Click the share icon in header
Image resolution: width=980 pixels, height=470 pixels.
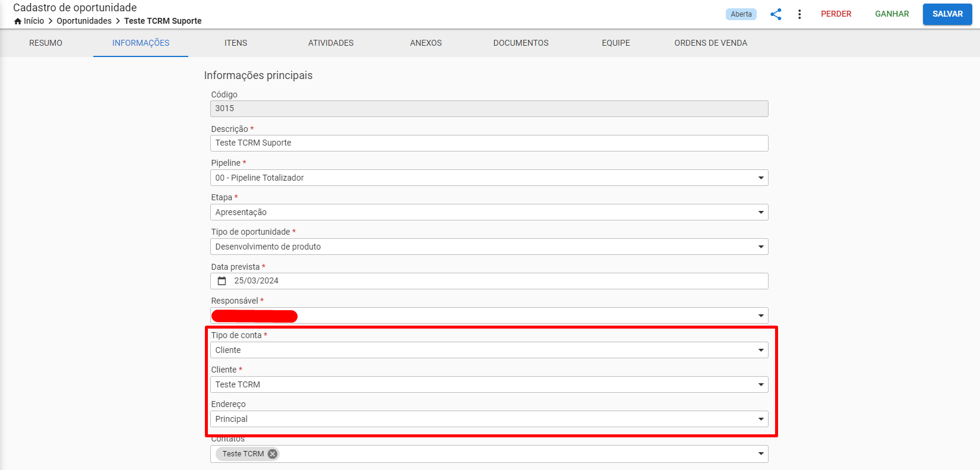click(x=776, y=14)
